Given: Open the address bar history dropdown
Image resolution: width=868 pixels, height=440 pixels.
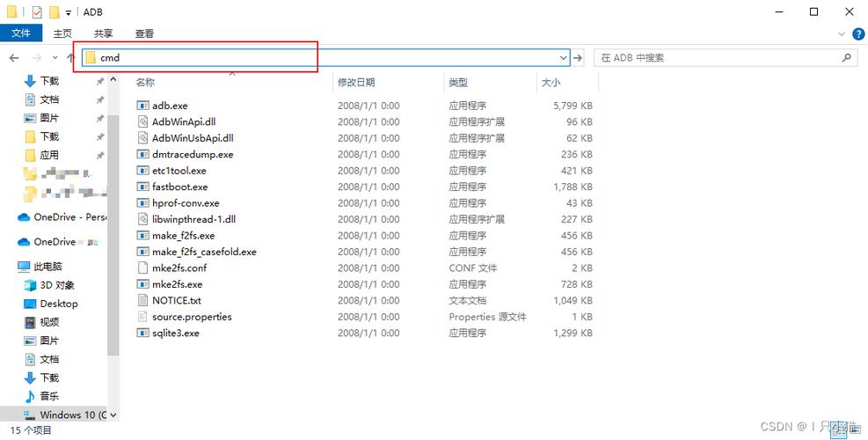Looking at the screenshot, I should (564, 57).
